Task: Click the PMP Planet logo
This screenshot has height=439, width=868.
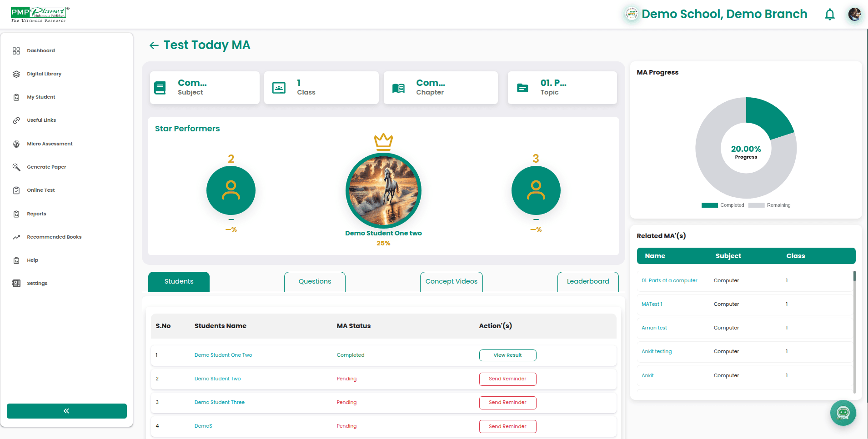Action: pyautogui.click(x=40, y=14)
